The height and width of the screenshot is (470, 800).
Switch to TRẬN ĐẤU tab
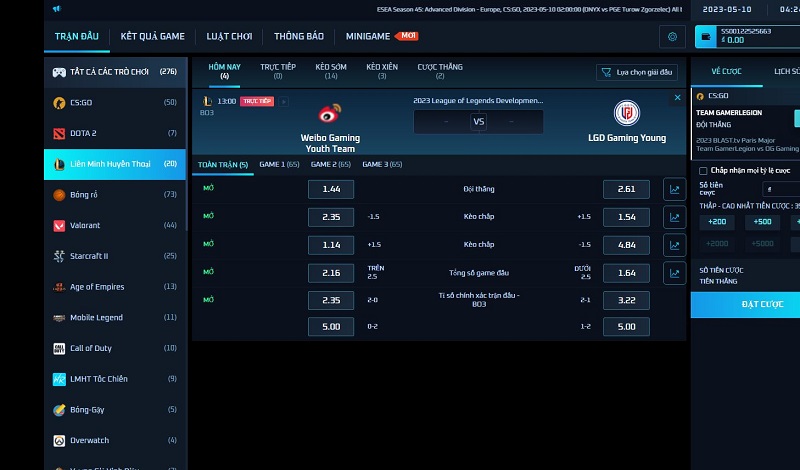(77, 36)
